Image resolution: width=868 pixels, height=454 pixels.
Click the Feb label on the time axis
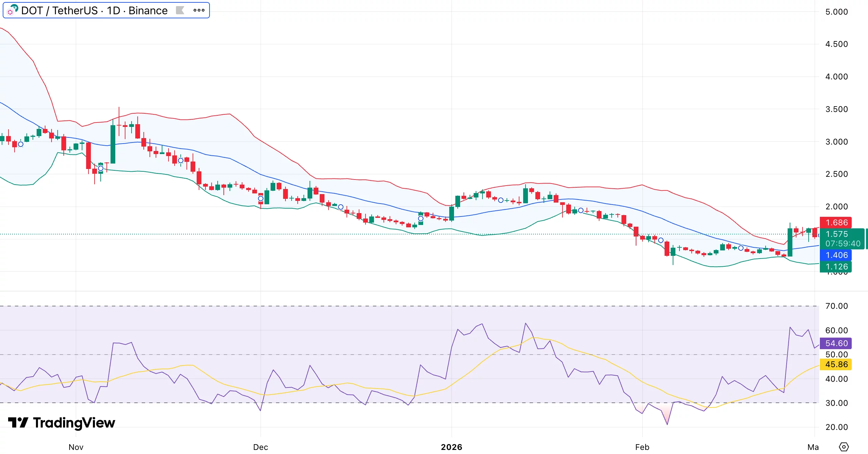[x=642, y=447]
